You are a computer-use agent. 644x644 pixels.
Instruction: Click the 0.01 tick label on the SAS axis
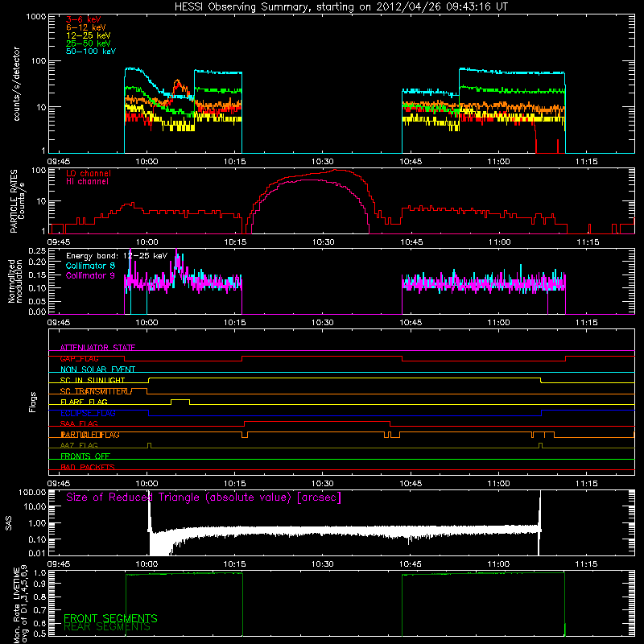[37, 553]
